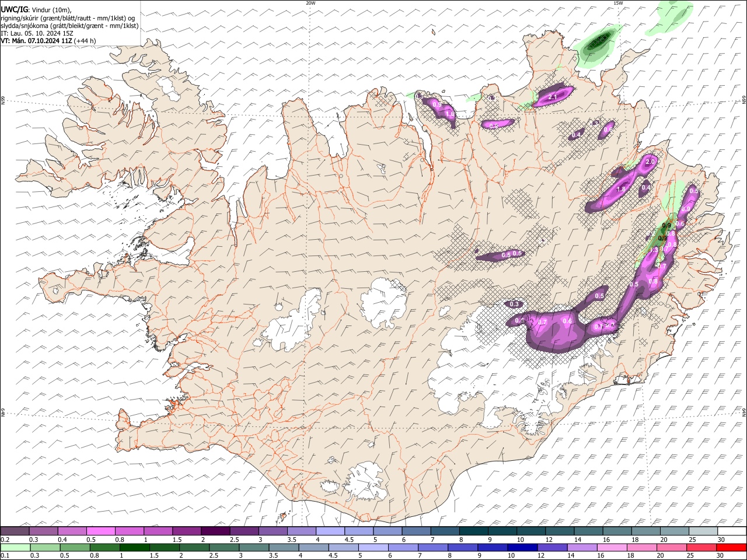Select the light pink 16 swatch, bottom legend row
747x560 pixels.
coord(612,547)
